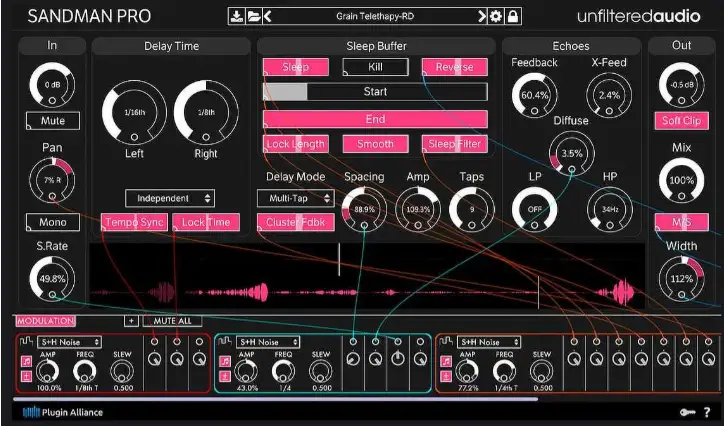Click the Pan knob showing 7% R
724x426 pixels.
52,180
